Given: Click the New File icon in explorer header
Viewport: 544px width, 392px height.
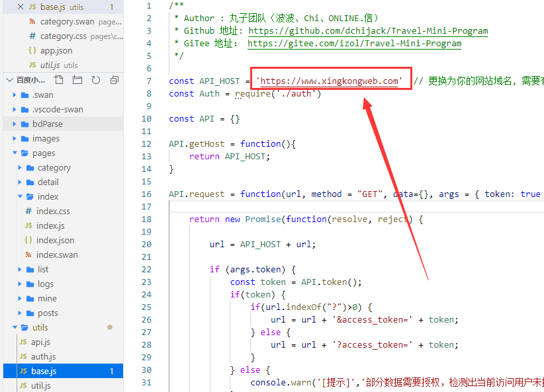Looking at the screenshot, I should [59, 80].
